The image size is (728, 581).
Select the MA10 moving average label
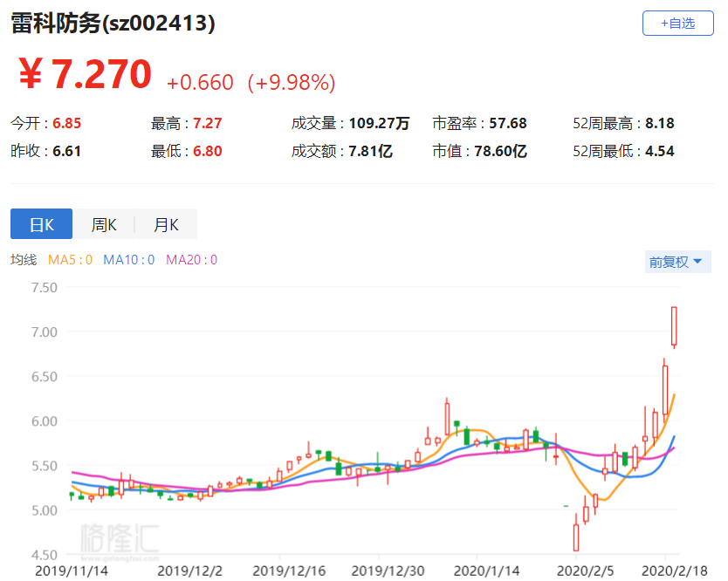128,259
